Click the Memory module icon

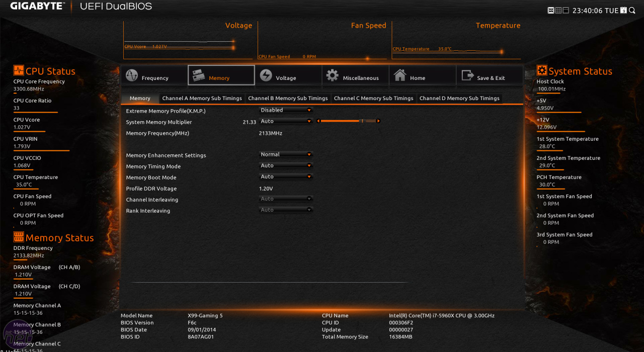tap(198, 75)
